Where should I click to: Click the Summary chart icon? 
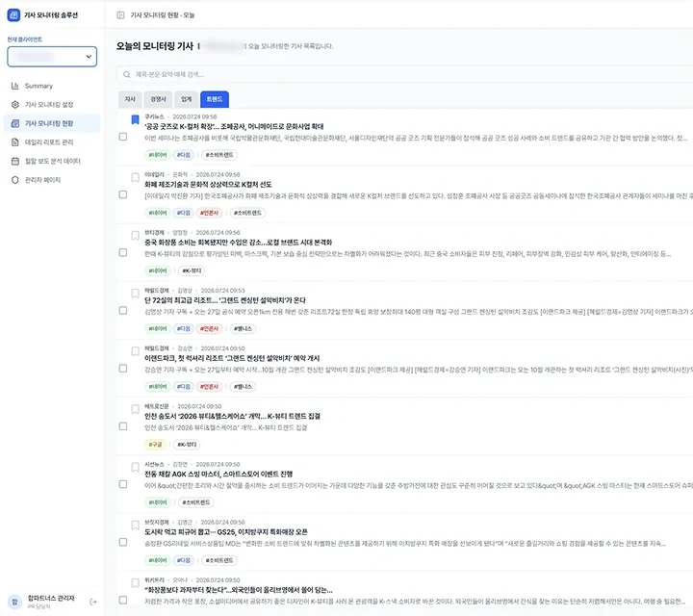click(15, 86)
